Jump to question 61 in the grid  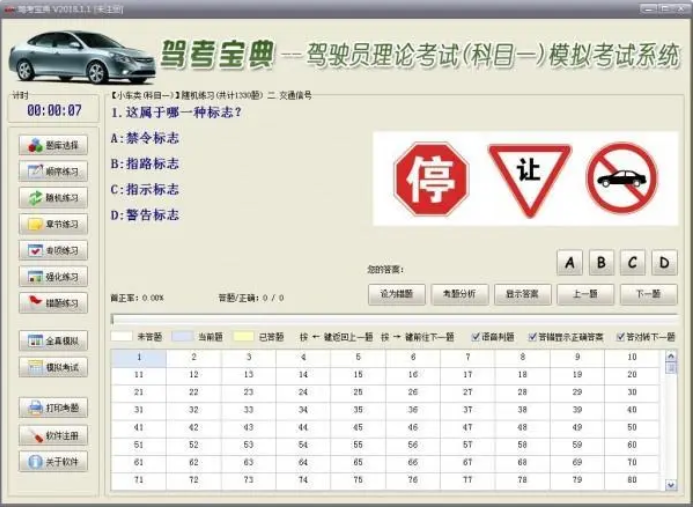point(139,463)
